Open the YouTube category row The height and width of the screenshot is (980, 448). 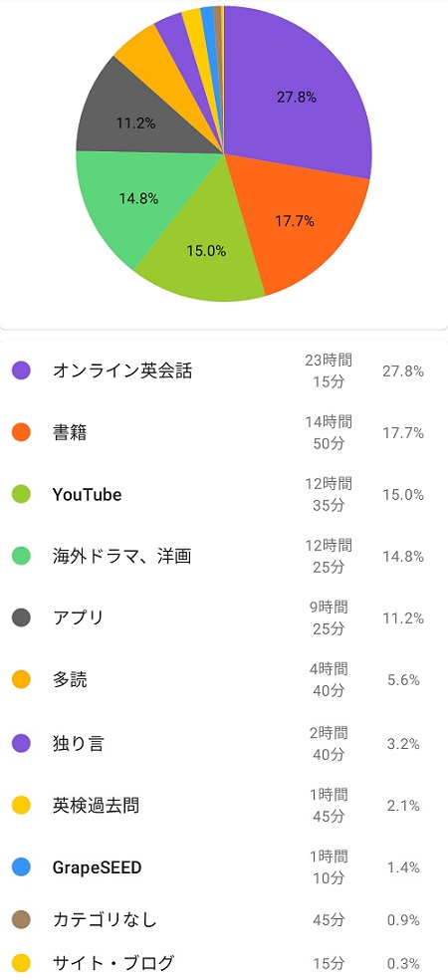(x=224, y=494)
